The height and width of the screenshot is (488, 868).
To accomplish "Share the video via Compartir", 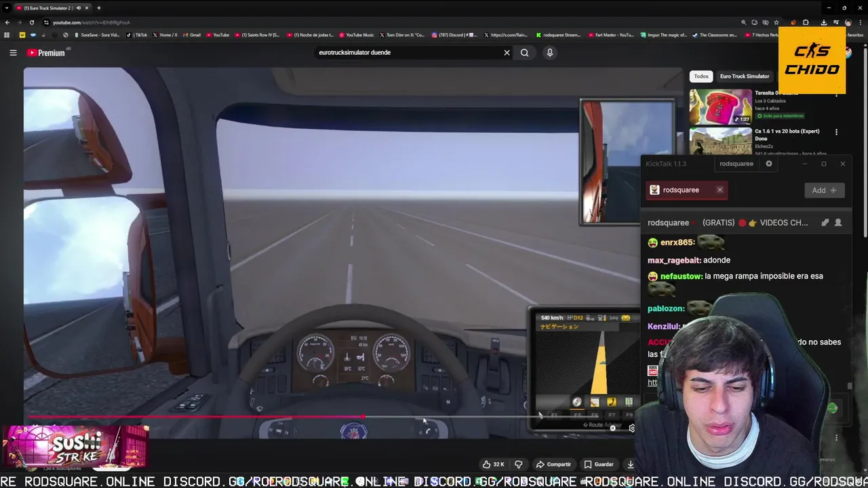I will point(553,464).
